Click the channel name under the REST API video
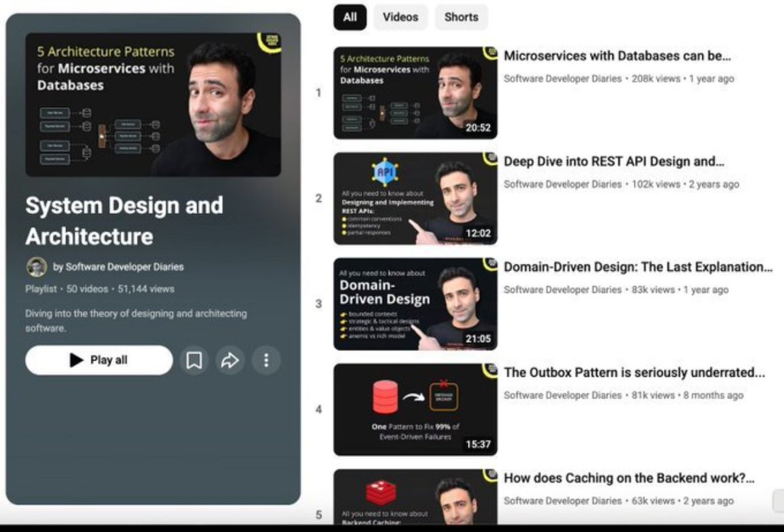 [x=563, y=184]
